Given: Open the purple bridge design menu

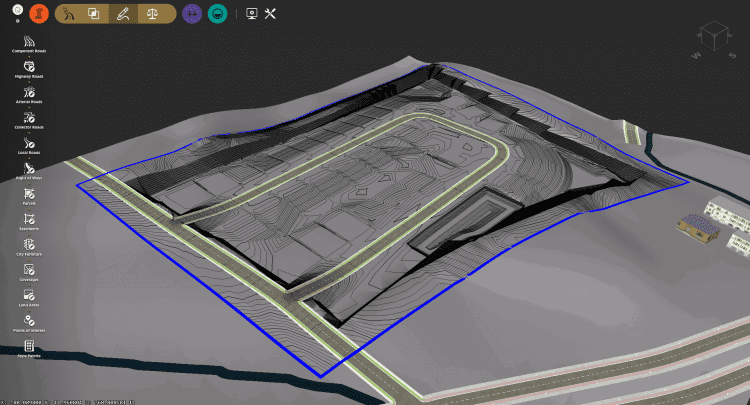Looking at the screenshot, I should coord(193,14).
